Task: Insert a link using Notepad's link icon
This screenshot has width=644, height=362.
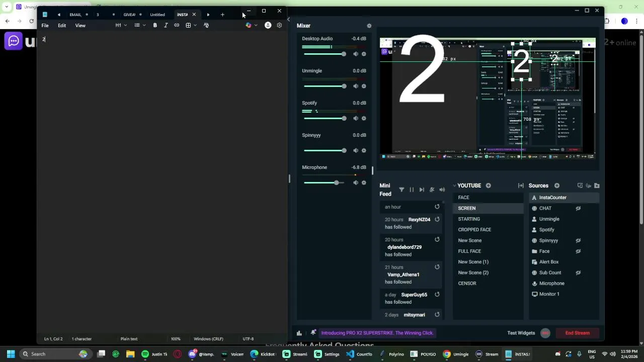Action: click(177, 25)
